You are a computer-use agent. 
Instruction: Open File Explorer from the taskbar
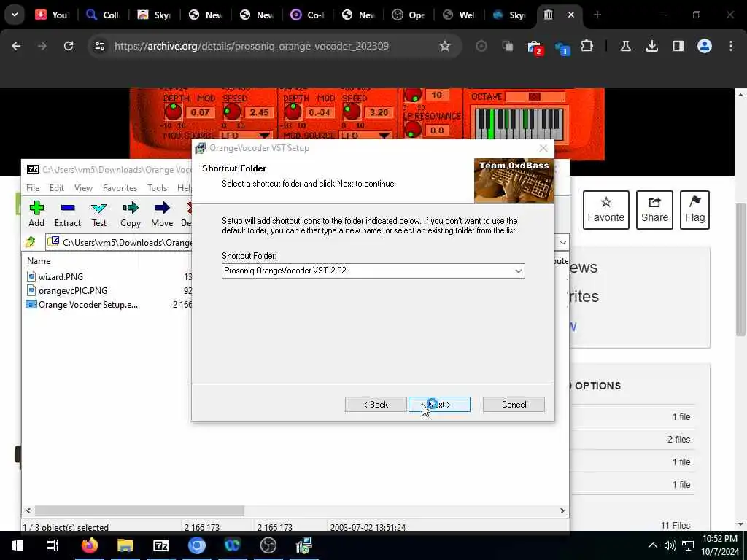(125, 545)
